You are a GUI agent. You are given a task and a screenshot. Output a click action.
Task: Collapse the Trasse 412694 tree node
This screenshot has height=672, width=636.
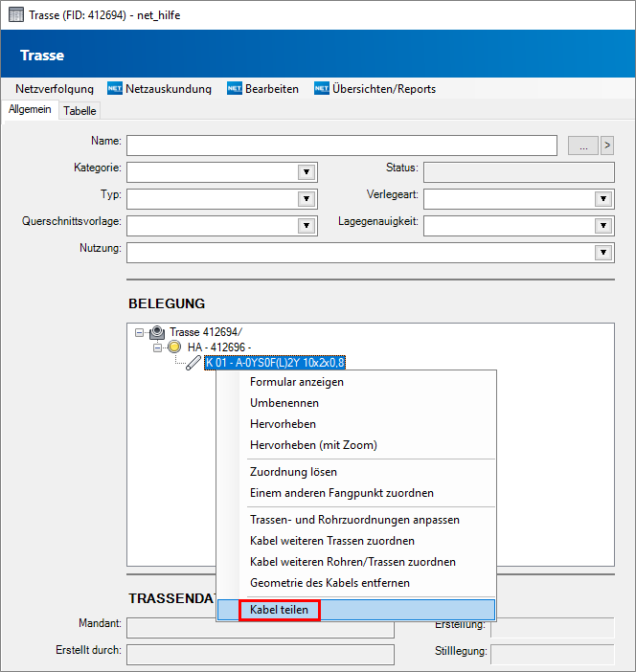tap(140, 332)
